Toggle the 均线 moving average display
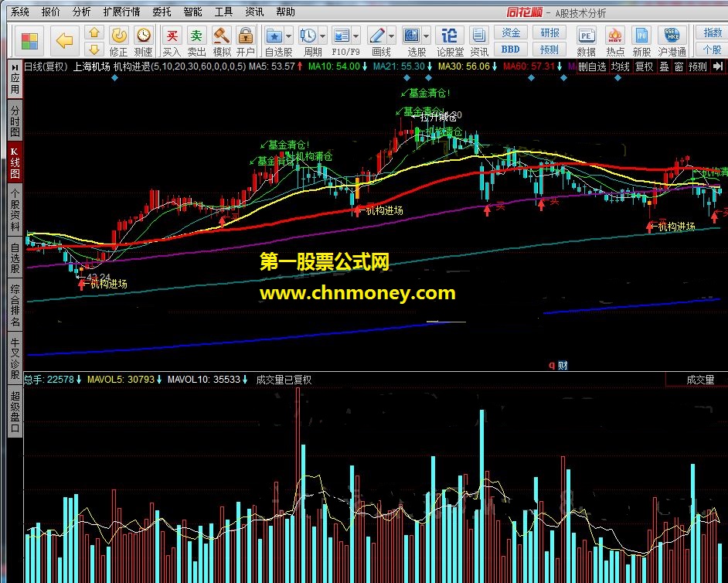Image resolution: width=728 pixels, height=583 pixels. [x=621, y=67]
